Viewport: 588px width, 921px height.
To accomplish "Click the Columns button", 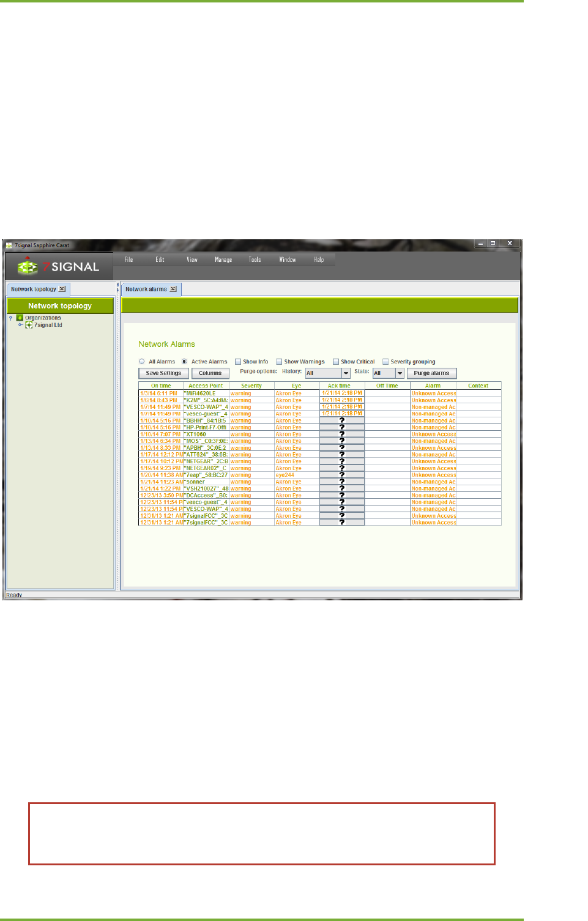I will (210, 373).
